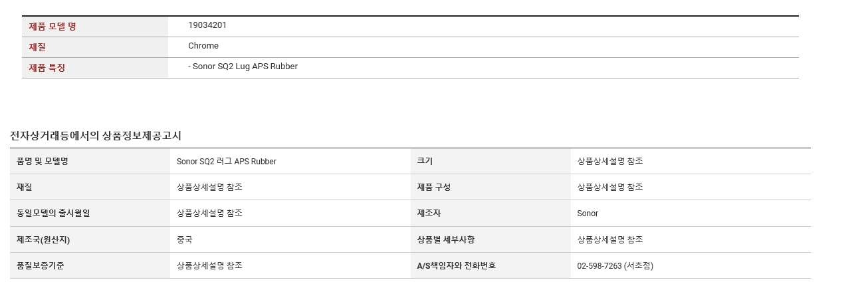Click the phone number 02-598-7263
This screenshot has width=868, height=292.
[599, 266]
